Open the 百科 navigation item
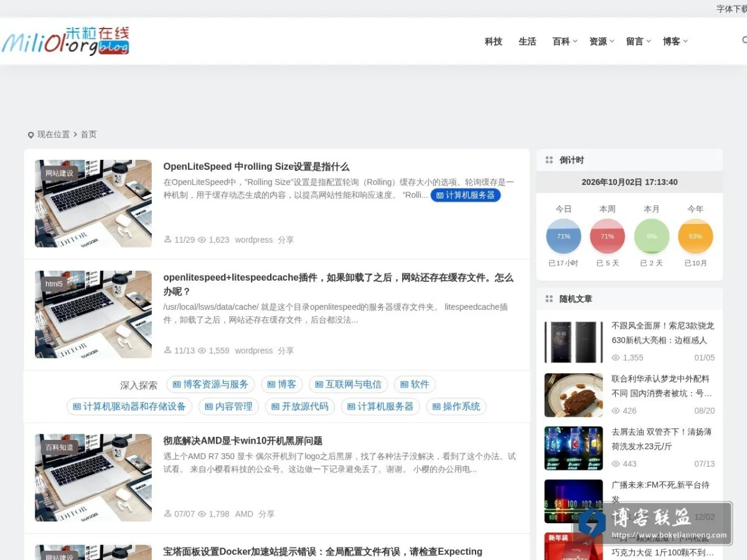This screenshot has width=747, height=560. [561, 41]
